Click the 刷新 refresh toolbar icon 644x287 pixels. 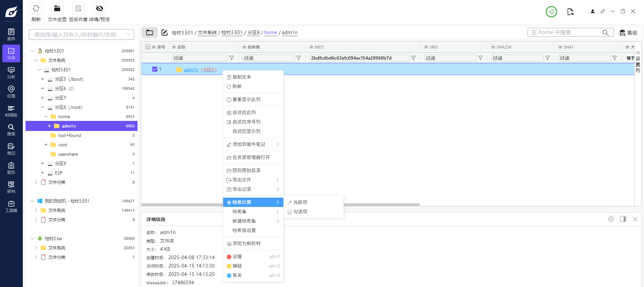pos(36,9)
